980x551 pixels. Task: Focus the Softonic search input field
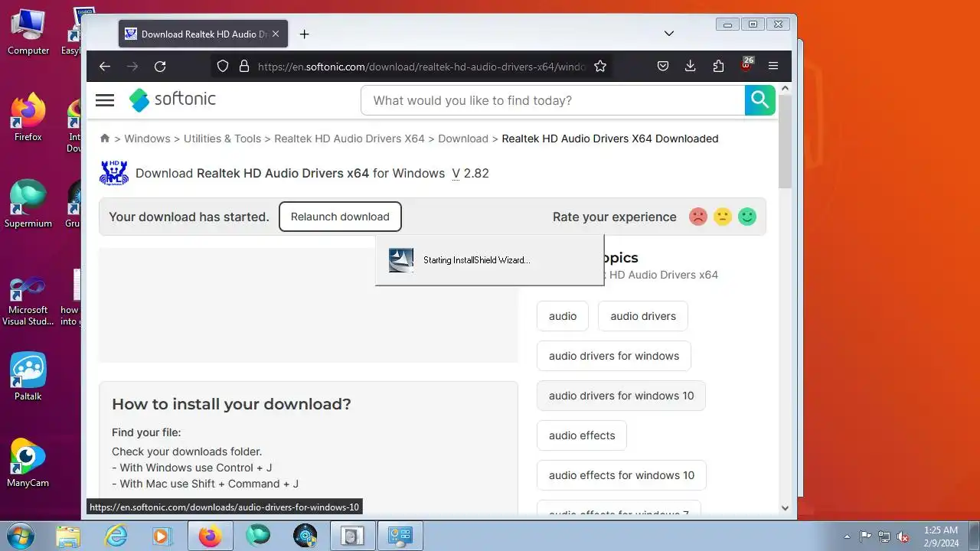[552, 100]
